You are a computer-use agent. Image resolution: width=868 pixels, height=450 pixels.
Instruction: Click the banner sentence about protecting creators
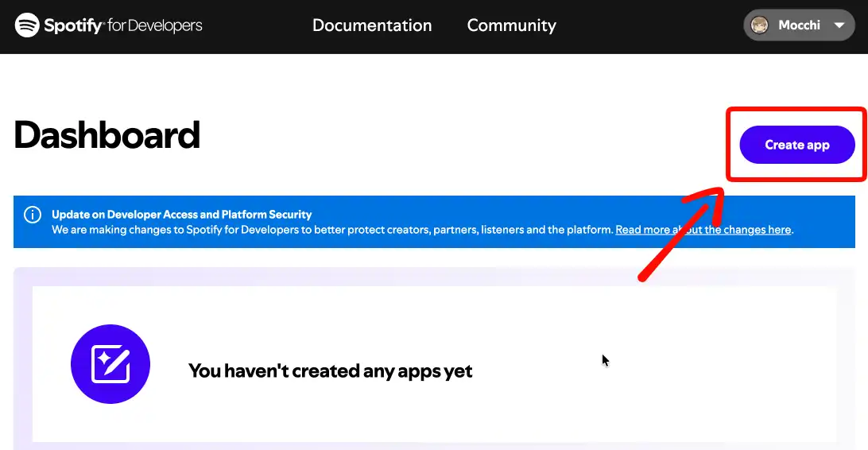pyautogui.click(x=333, y=230)
